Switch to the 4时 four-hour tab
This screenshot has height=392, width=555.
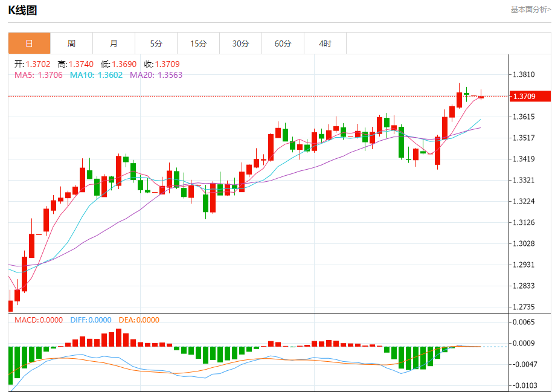[325, 43]
